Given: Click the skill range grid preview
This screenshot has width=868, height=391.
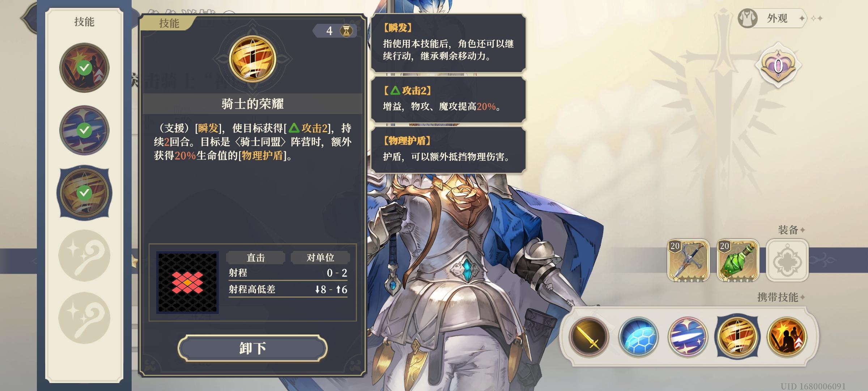Looking at the screenshot, I should tap(187, 282).
